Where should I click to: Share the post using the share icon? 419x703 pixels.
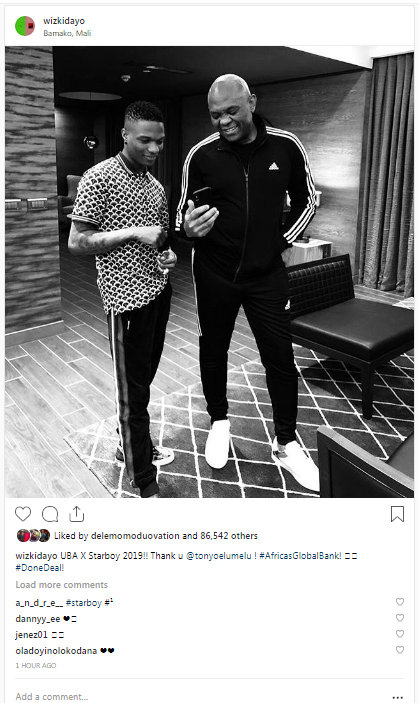tap(77, 514)
